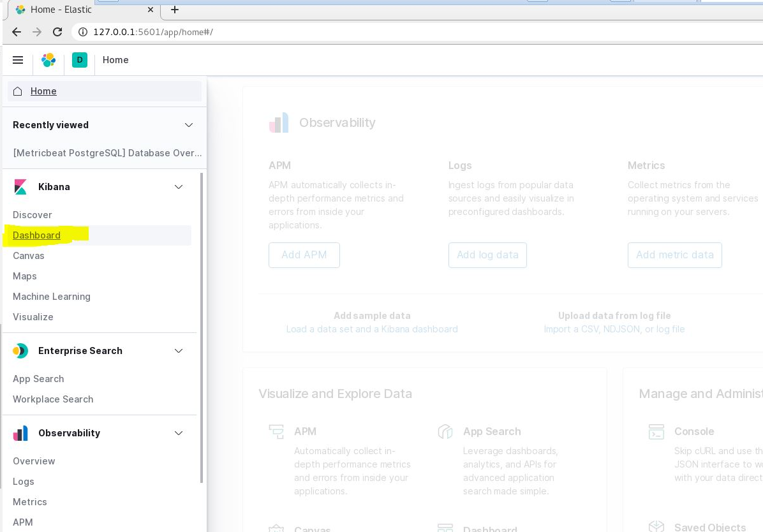
Task: Open App Search in sidebar
Action: (38, 379)
